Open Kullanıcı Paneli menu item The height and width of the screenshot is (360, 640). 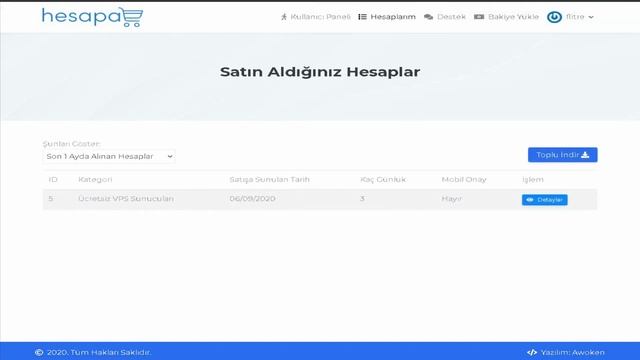coord(316,17)
